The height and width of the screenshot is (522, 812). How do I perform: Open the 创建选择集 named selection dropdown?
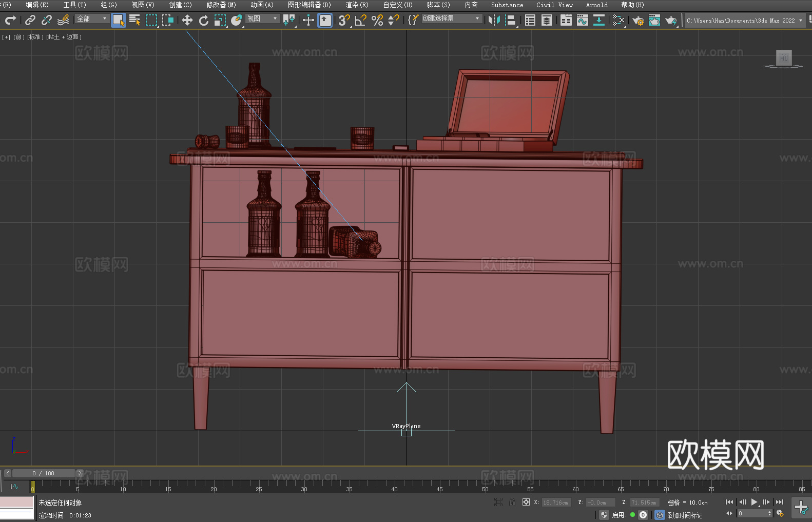(x=452, y=18)
